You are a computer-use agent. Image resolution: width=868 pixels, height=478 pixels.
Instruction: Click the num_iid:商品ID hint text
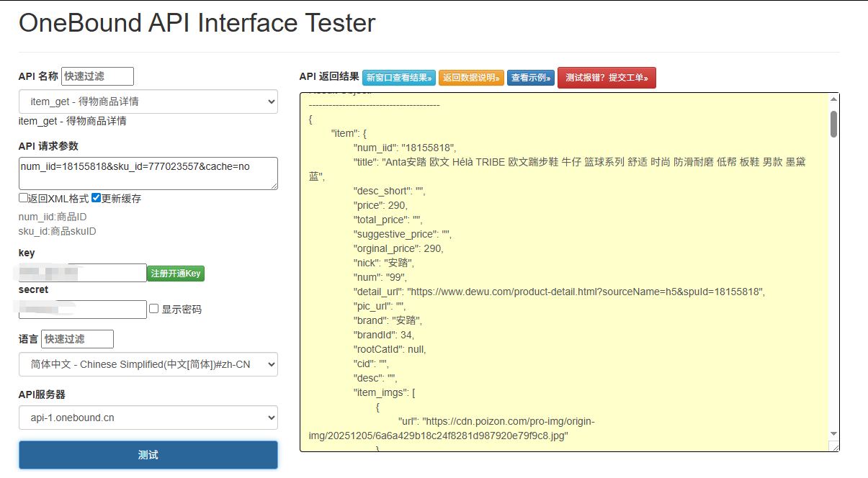[x=53, y=217]
